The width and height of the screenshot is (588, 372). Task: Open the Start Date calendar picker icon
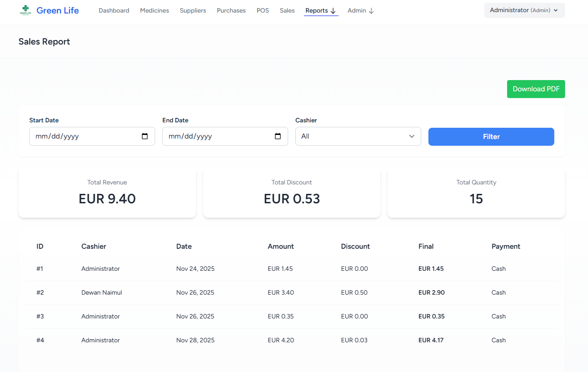click(x=145, y=136)
